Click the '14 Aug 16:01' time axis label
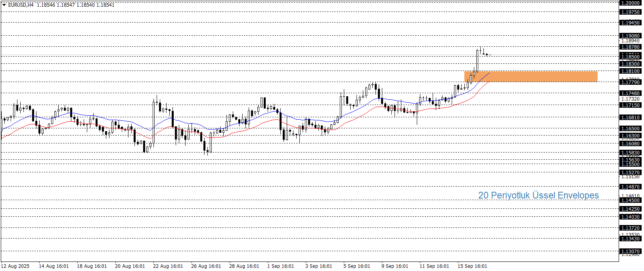The image size is (644, 271). (54, 266)
